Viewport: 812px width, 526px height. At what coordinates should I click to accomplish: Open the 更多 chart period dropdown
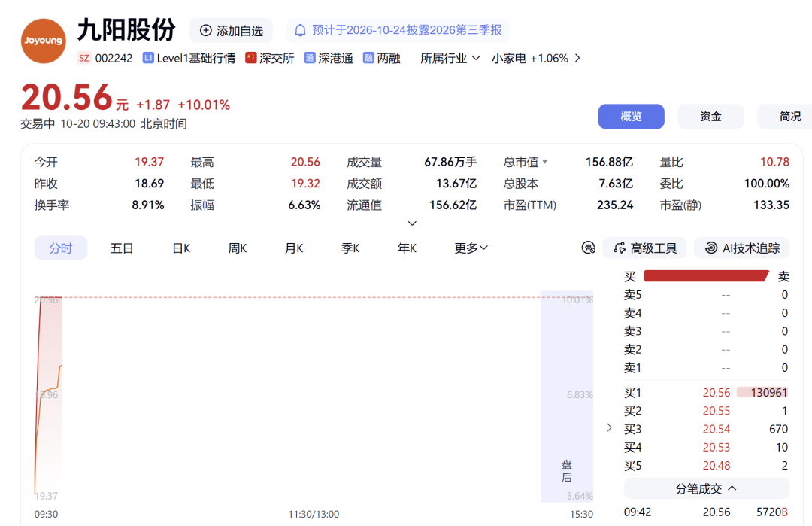[471, 248]
